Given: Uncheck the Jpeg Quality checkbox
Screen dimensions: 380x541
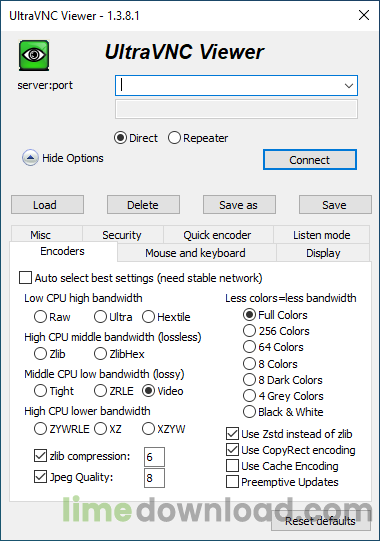Looking at the screenshot, I should (40, 477).
